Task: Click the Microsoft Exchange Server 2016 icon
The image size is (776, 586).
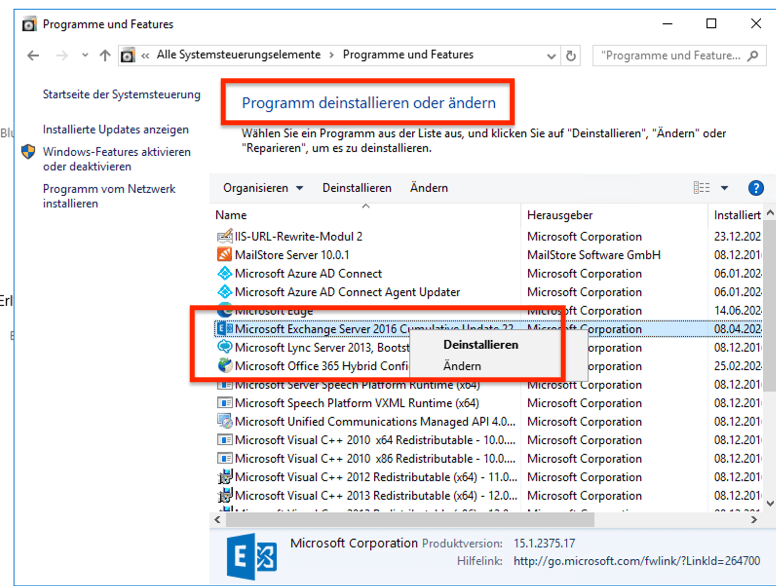Action: click(224, 329)
